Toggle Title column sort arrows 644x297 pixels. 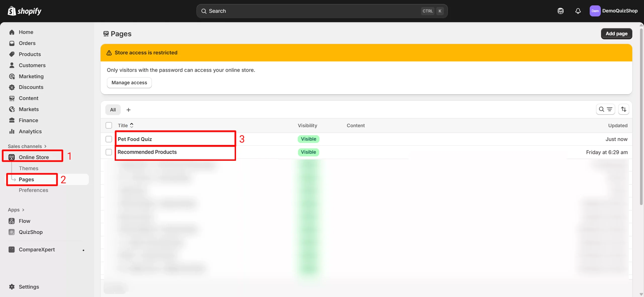coord(132,125)
